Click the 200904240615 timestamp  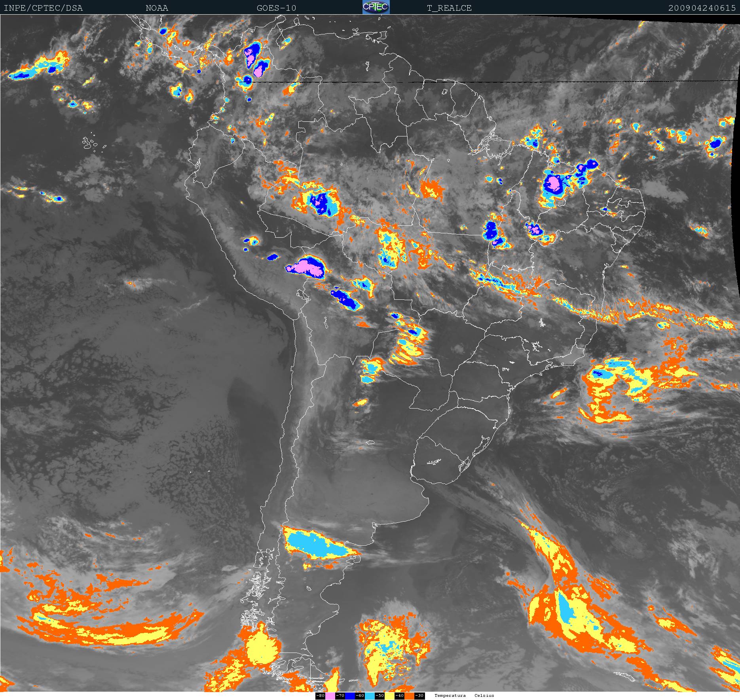point(702,8)
